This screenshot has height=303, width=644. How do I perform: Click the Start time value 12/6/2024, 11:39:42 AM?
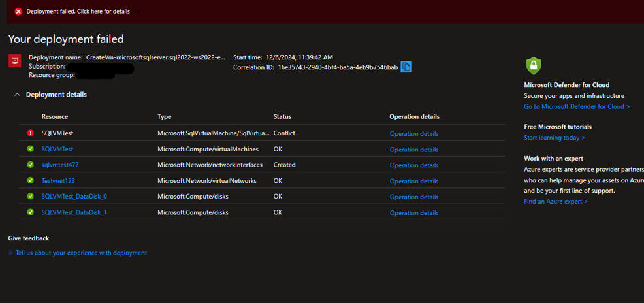tap(299, 57)
